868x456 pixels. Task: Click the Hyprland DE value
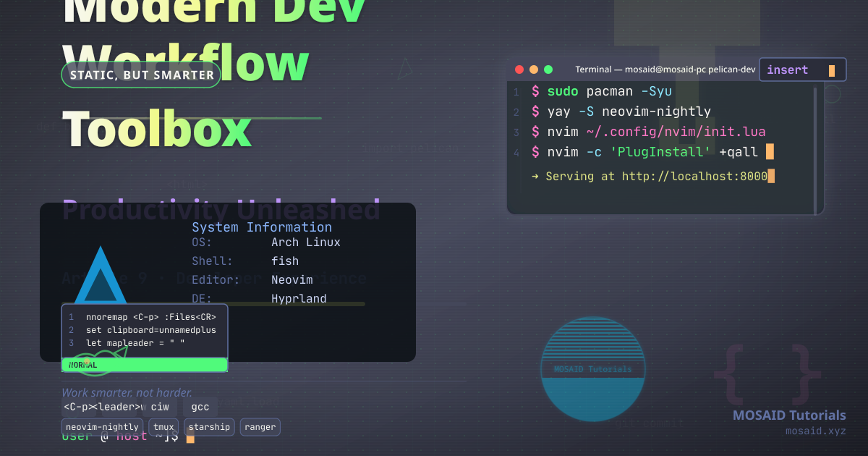pos(299,299)
